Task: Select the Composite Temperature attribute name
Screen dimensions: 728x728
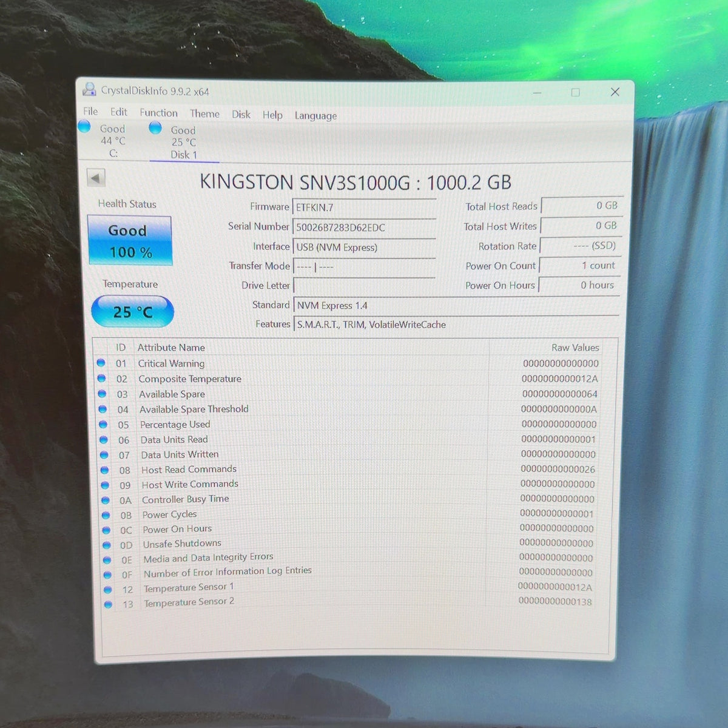Action: pos(190,379)
